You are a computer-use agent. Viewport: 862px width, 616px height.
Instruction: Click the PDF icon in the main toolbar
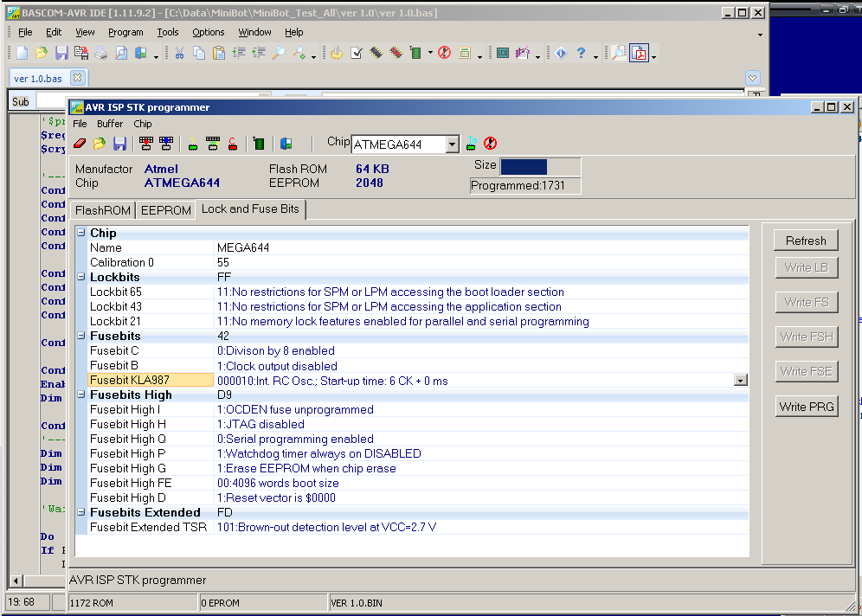point(639,54)
